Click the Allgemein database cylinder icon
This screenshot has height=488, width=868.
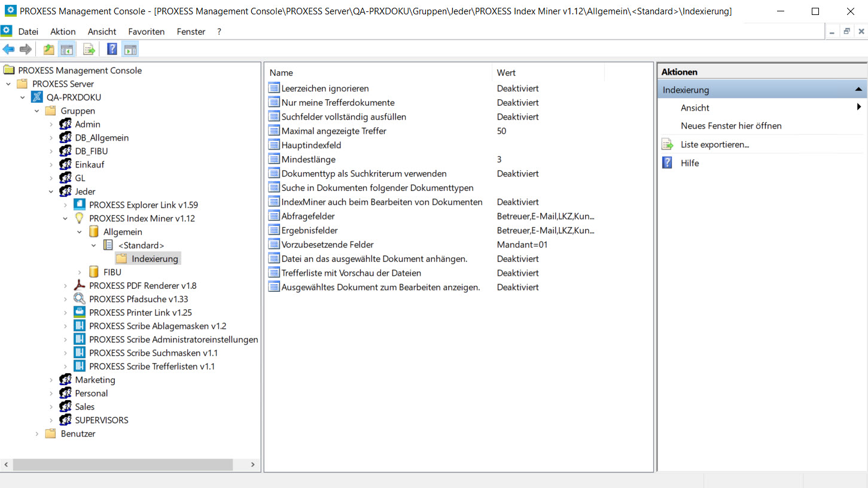coord(93,231)
